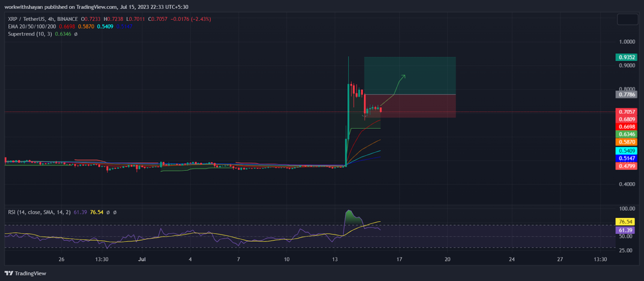Click the cyan 0.5409 EMA price label

click(626, 150)
